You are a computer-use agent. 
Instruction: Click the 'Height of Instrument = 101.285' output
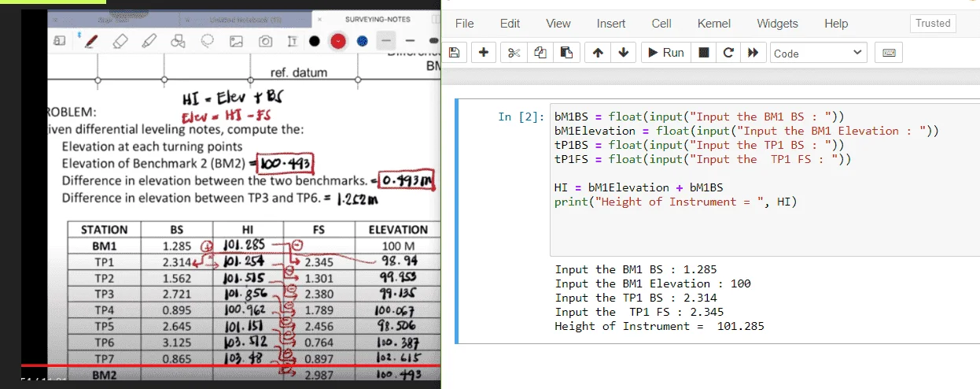(x=659, y=326)
